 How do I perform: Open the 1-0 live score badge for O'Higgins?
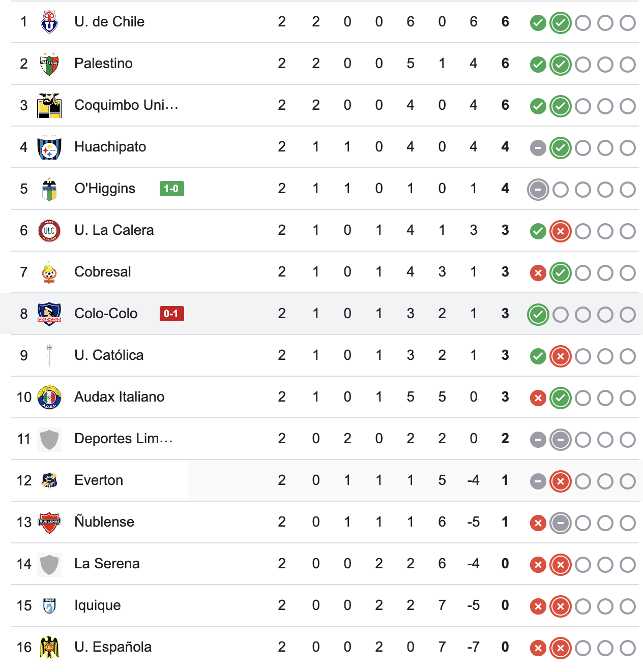(171, 189)
